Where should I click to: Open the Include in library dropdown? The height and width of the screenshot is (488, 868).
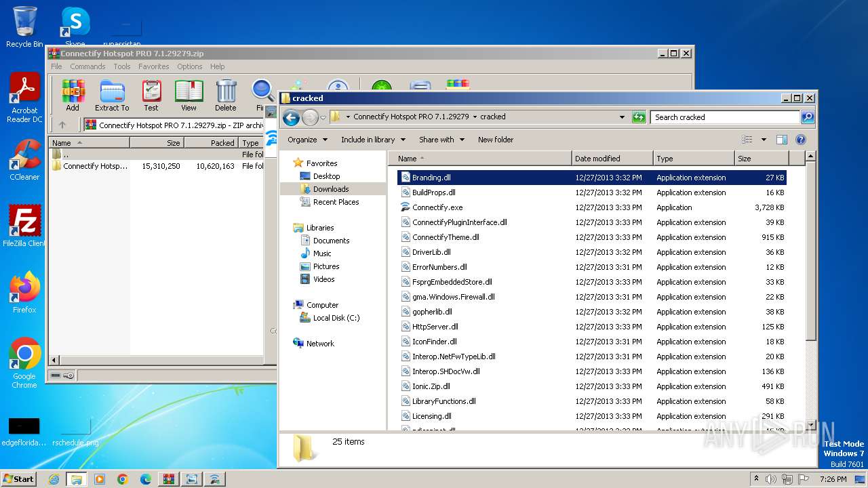[373, 140]
